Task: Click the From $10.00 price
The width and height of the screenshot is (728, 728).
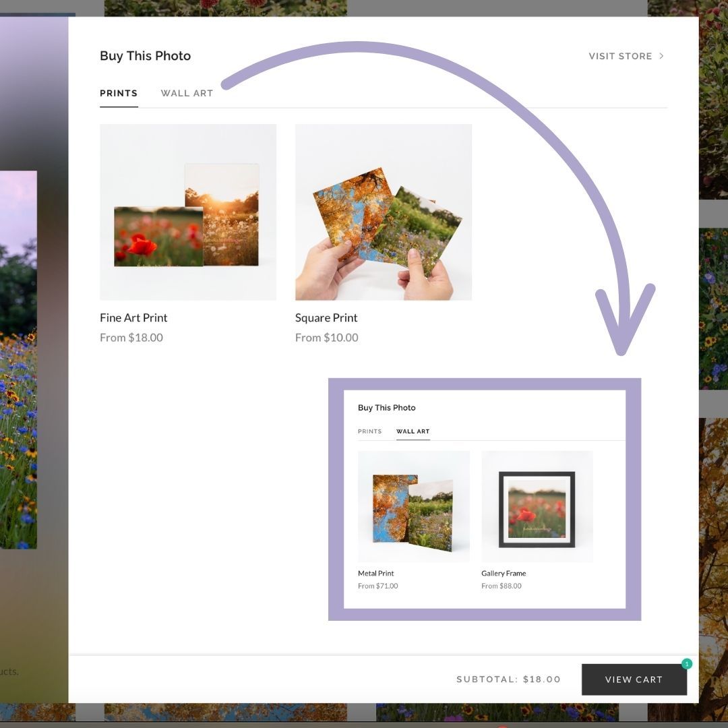Action: pyautogui.click(x=326, y=338)
